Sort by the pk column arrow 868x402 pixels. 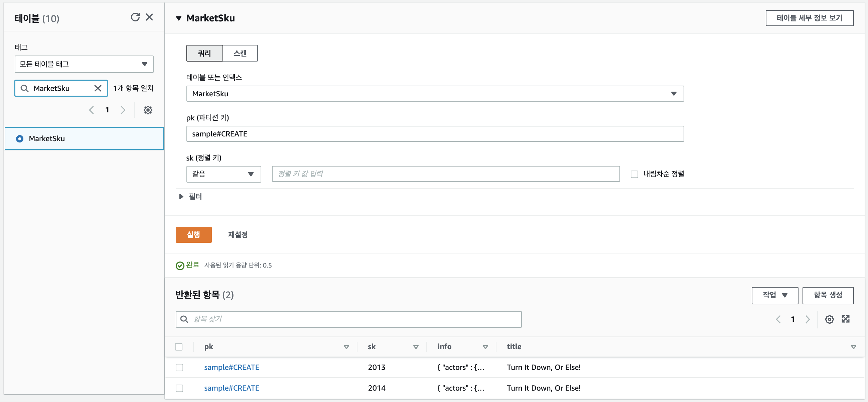(346, 347)
